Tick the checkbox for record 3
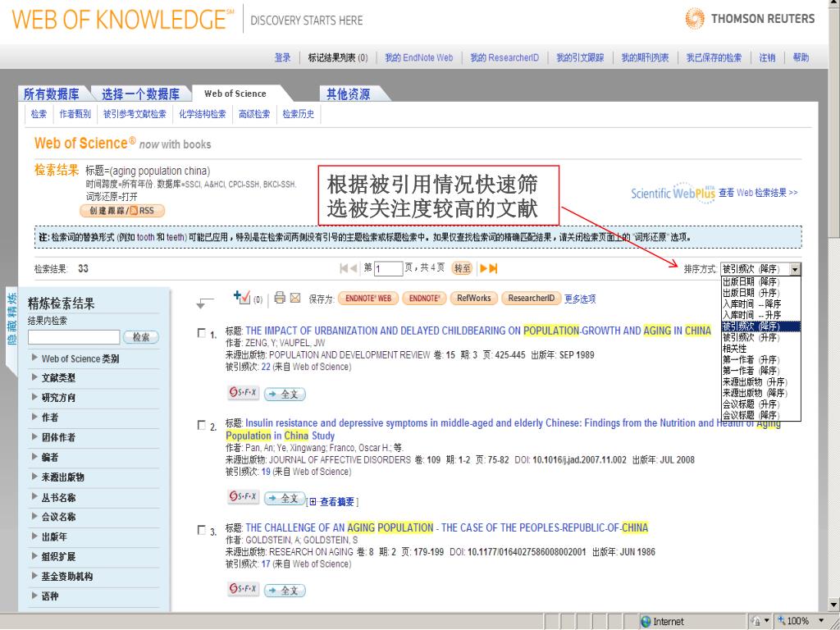This screenshot has width=840, height=630. click(x=202, y=531)
